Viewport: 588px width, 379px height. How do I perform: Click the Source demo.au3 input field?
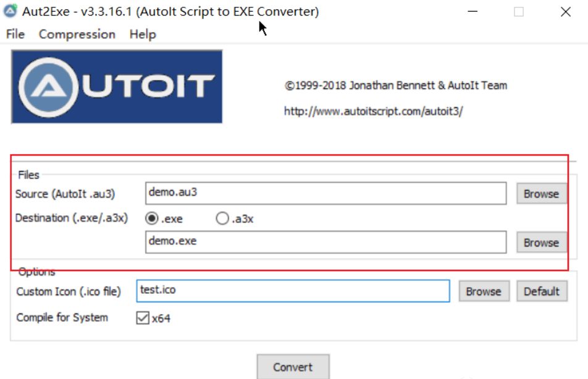click(326, 193)
